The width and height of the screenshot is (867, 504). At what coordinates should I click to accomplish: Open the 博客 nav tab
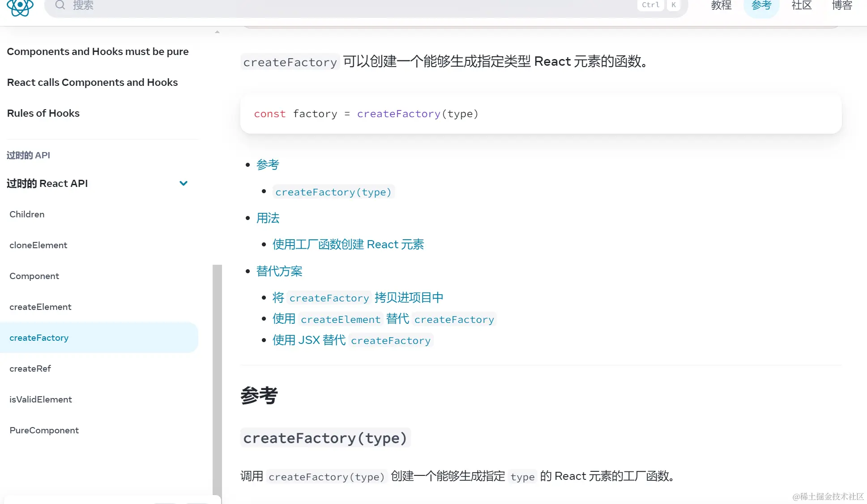[841, 5]
